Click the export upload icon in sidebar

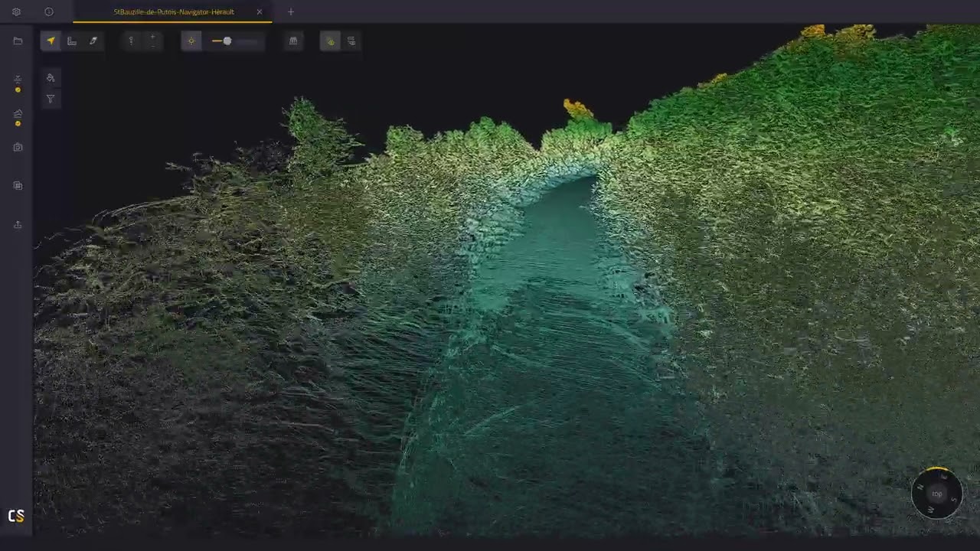pyautogui.click(x=18, y=224)
